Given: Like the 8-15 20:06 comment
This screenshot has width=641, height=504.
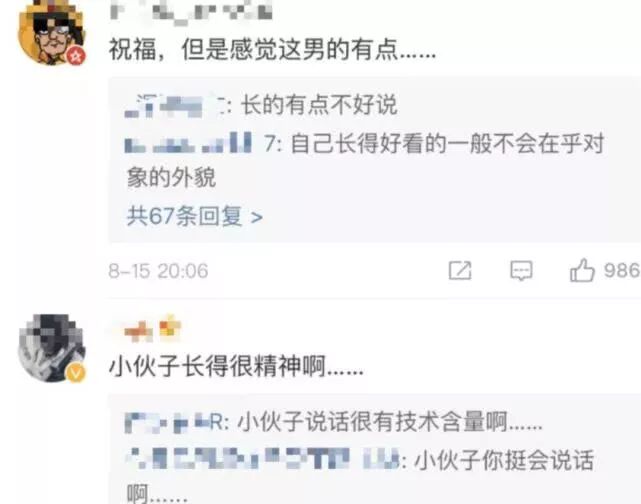Looking at the screenshot, I should click(582, 270).
